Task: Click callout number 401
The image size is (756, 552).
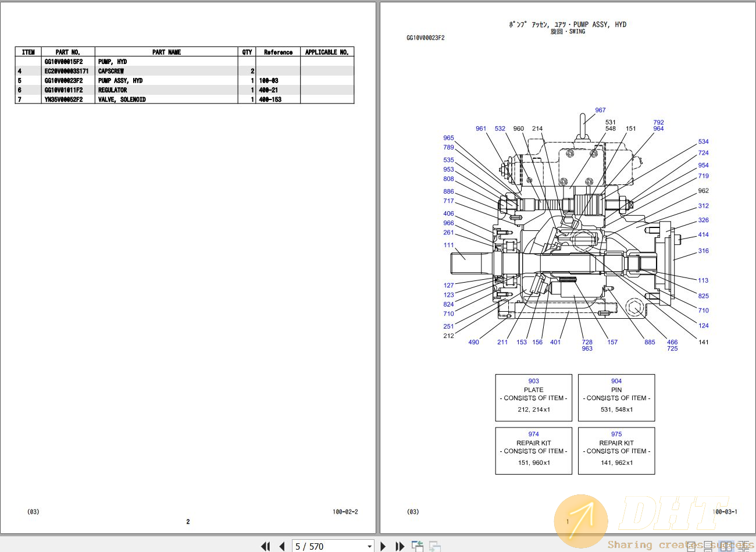Action: tap(555, 342)
